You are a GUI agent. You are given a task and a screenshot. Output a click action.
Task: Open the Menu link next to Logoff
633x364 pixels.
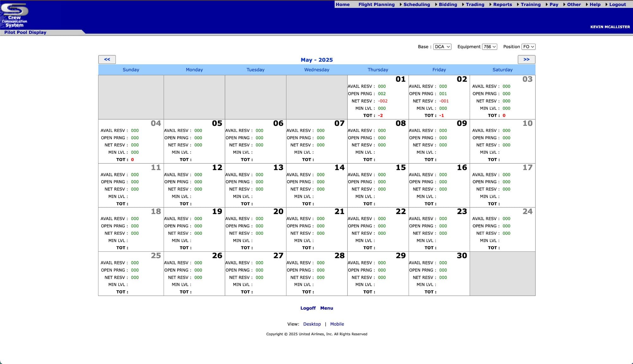pos(326,308)
